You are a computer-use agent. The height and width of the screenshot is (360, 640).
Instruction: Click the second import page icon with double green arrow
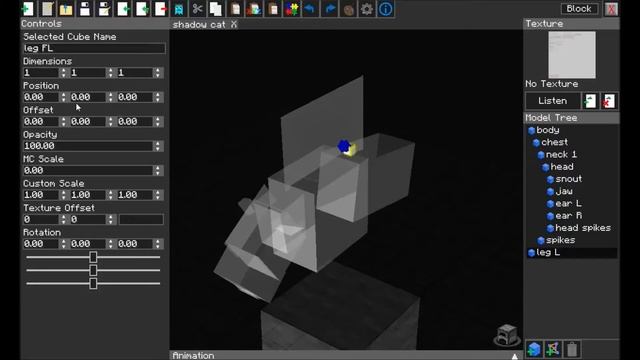click(x=142, y=9)
